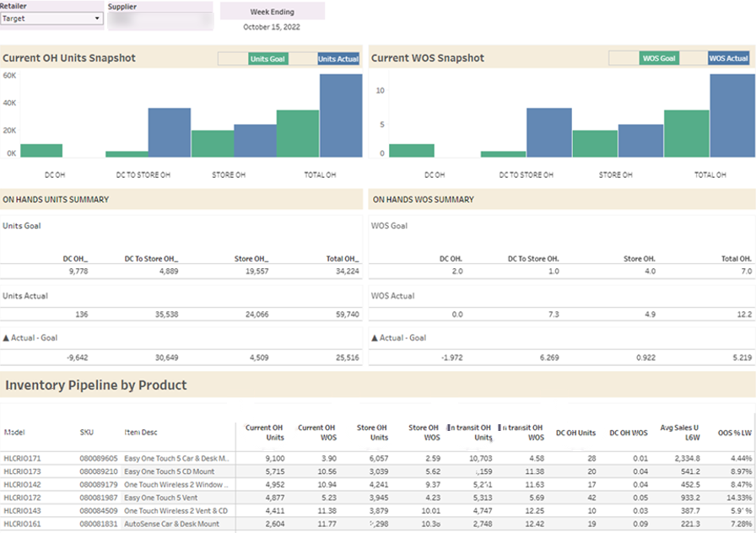Screen dimensions: 756x533
Task: Click blue TOTAL OH bar in Units chart
Action: 341,116
